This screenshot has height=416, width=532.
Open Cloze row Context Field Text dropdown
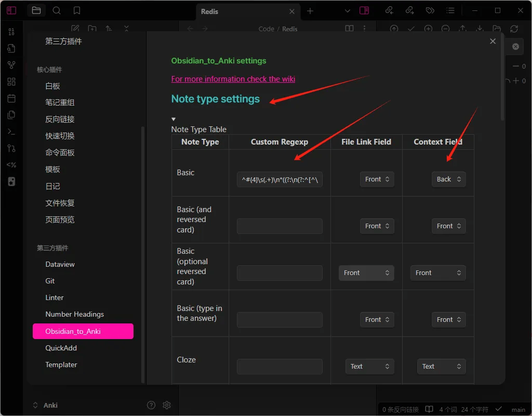tap(442, 367)
